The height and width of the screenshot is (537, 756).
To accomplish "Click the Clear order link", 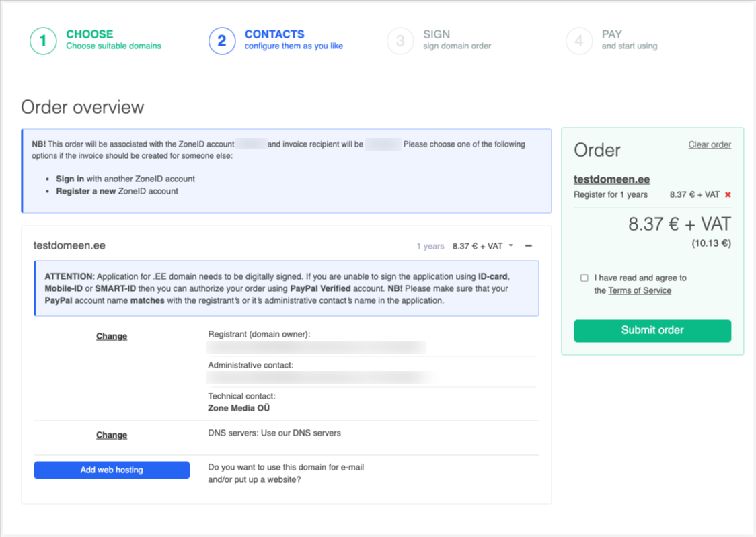I will 710,144.
